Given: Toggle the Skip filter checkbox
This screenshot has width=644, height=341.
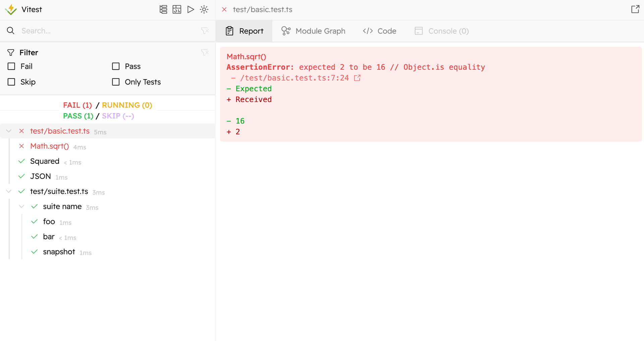Looking at the screenshot, I should click(x=11, y=82).
